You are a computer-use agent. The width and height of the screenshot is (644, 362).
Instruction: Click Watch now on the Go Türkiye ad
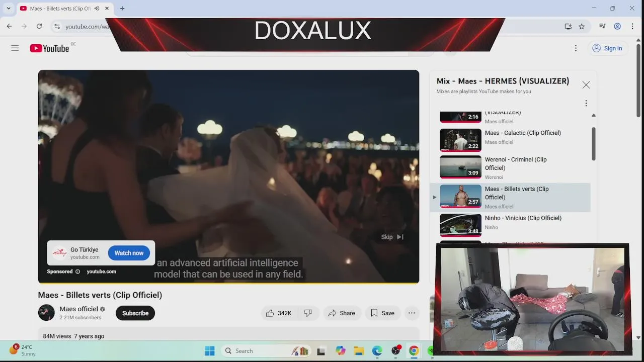pos(129,253)
